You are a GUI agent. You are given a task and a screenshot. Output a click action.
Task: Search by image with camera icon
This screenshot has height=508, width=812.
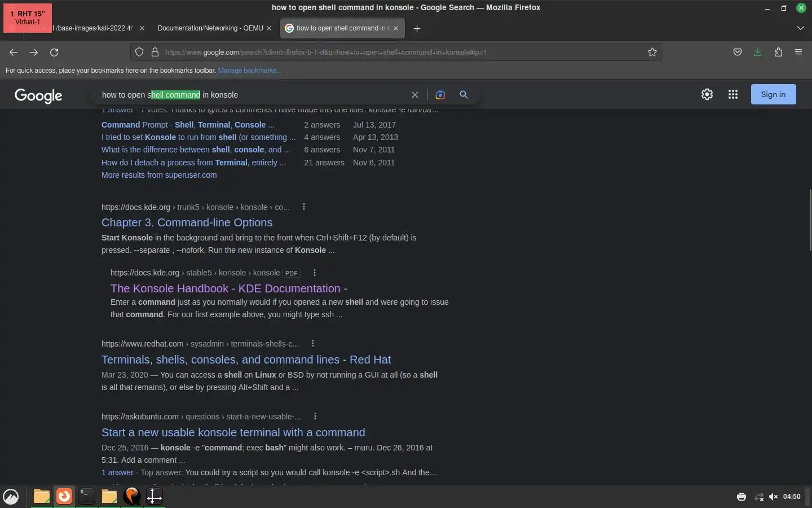click(440, 95)
